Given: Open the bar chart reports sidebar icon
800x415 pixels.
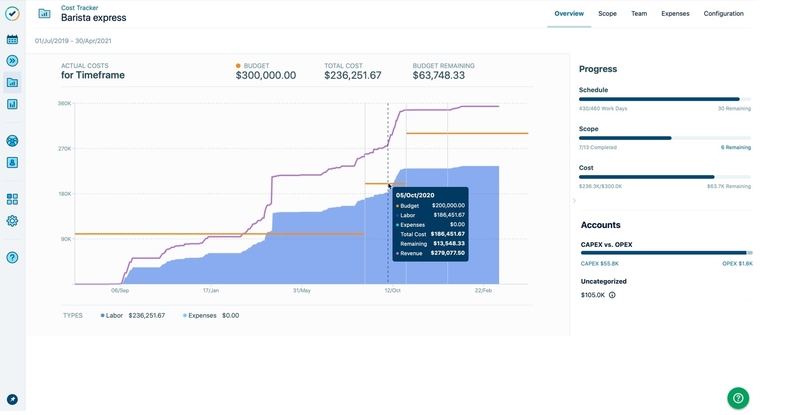Looking at the screenshot, I should pyautogui.click(x=12, y=104).
